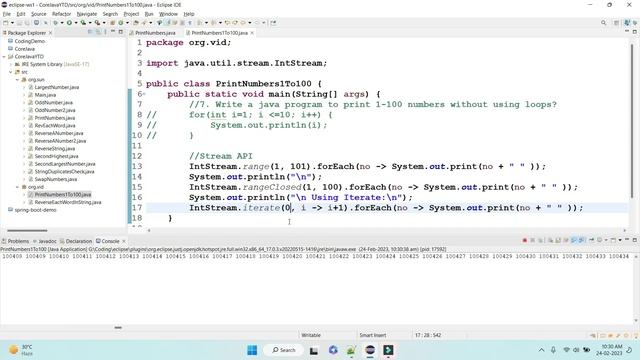Open the Open Console dropdown arrow
This screenshot has width=640, height=360.
620,240
